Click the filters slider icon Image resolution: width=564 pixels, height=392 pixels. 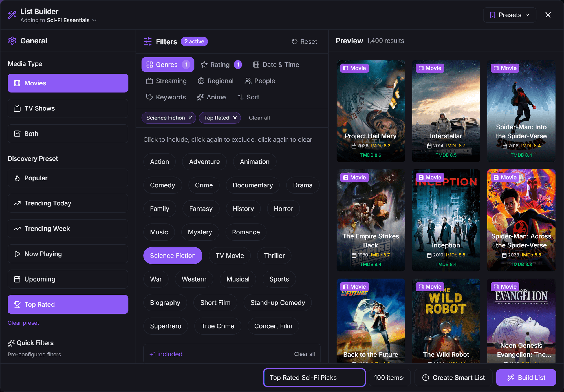(x=148, y=42)
